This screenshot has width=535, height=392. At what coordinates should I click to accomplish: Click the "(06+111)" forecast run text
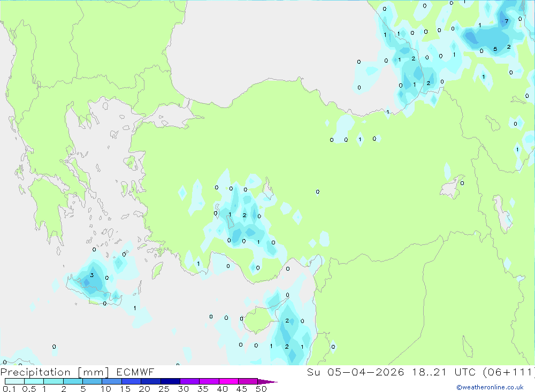509,372
